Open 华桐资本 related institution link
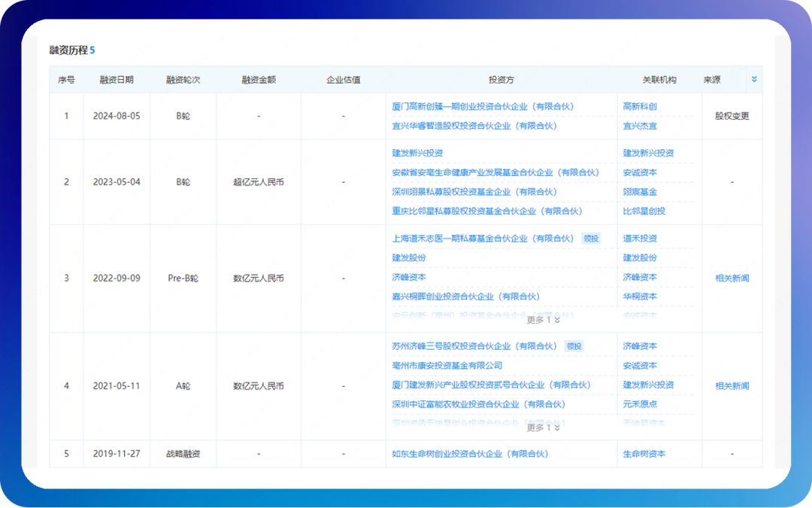812x508 pixels. coord(640,297)
